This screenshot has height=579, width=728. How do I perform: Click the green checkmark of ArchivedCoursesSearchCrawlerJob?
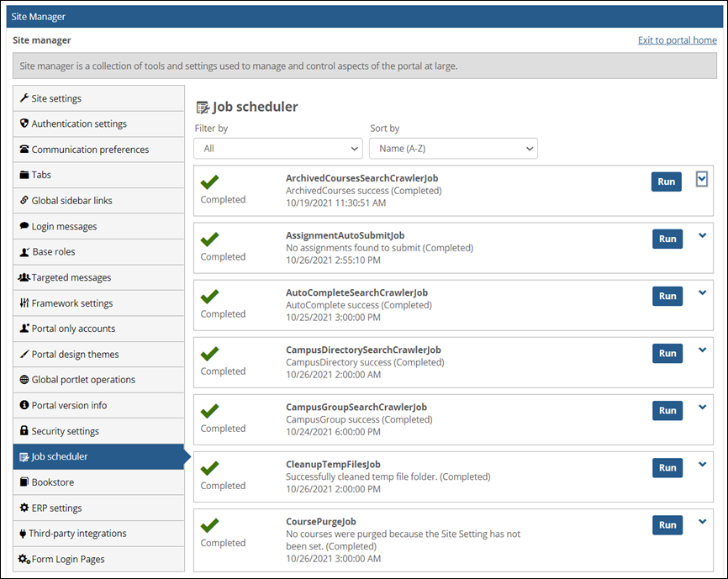click(x=210, y=182)
